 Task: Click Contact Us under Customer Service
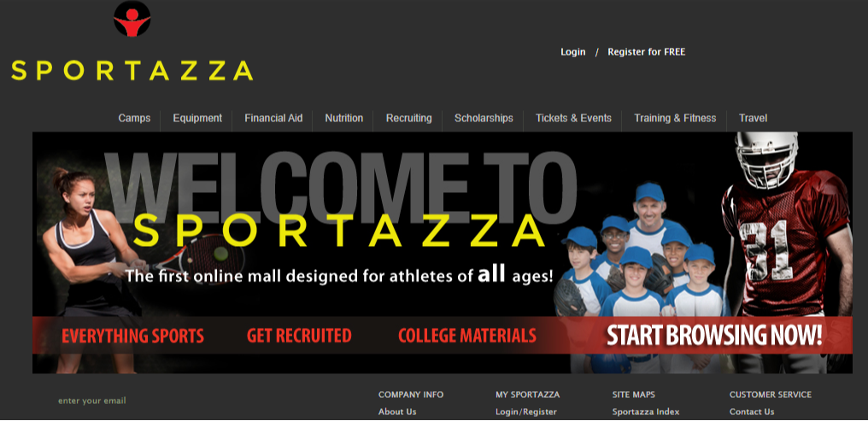pyautogui.click(x=752, y=412)
